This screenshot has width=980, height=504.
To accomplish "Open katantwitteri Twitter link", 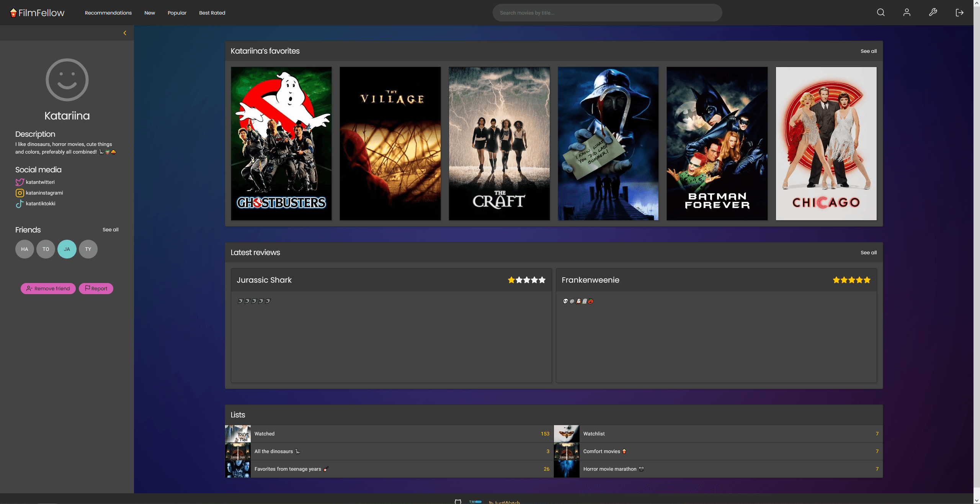I will coord(40,182).
